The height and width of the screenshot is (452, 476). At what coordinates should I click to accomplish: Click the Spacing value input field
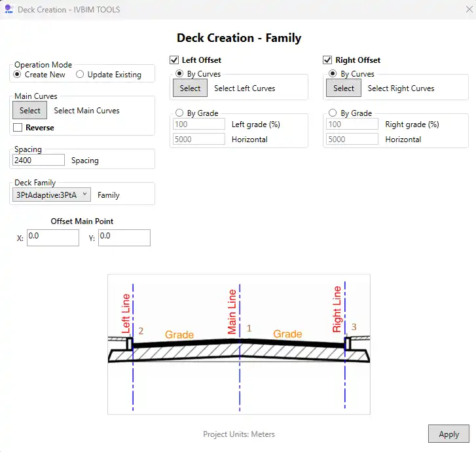[39, 160]
